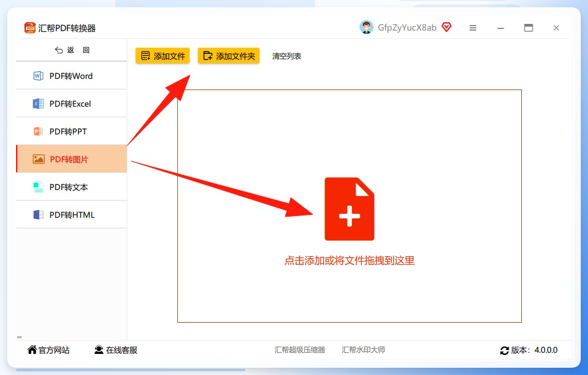Click the text file icon beside PDF转文本
588x375 pixels.
coord(38,187)
